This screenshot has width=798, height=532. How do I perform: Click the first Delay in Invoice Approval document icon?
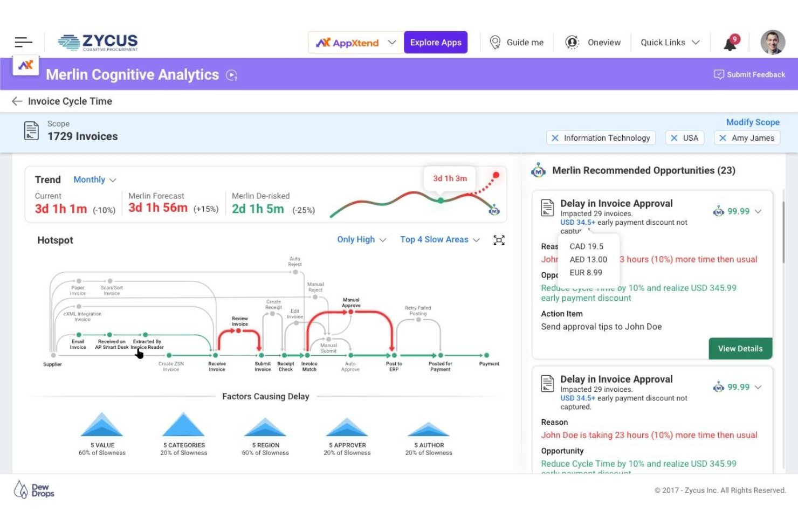coord(547,208)
